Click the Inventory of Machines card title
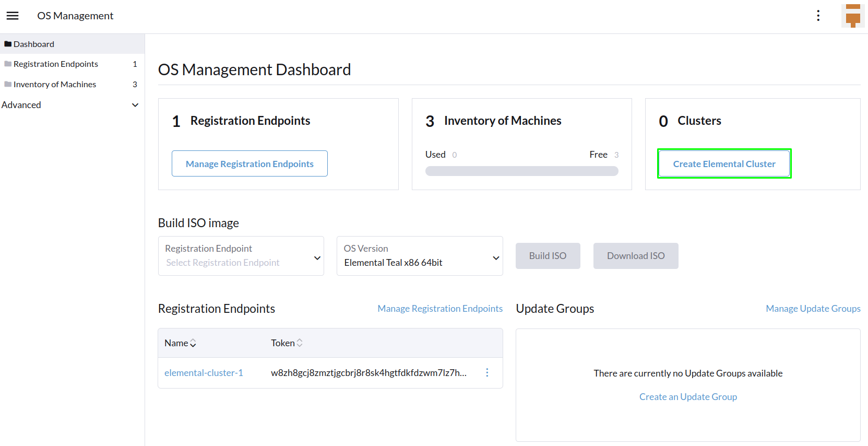Viewport: 868px width, 446px height. 503,121
